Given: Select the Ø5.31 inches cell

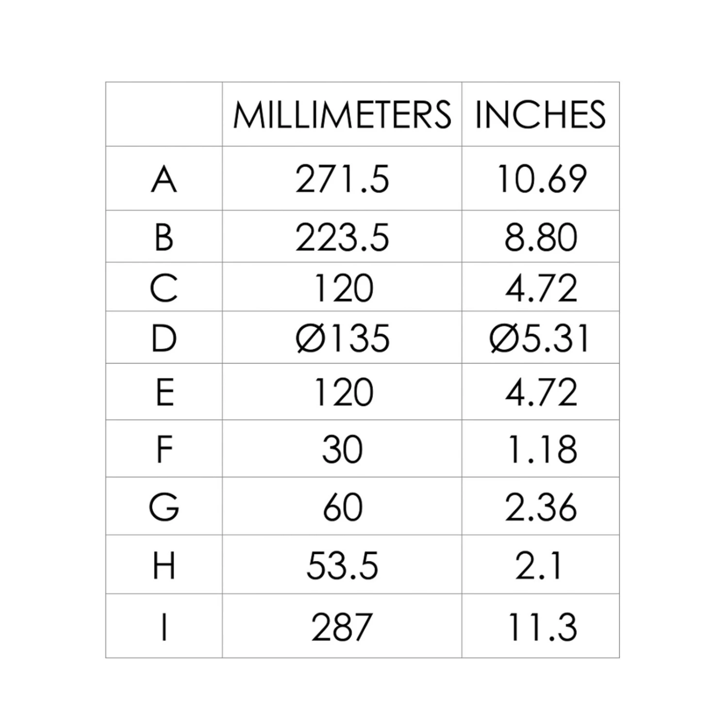Looking at the screenshot, I should pyautogui.click(x=540, y=338).
